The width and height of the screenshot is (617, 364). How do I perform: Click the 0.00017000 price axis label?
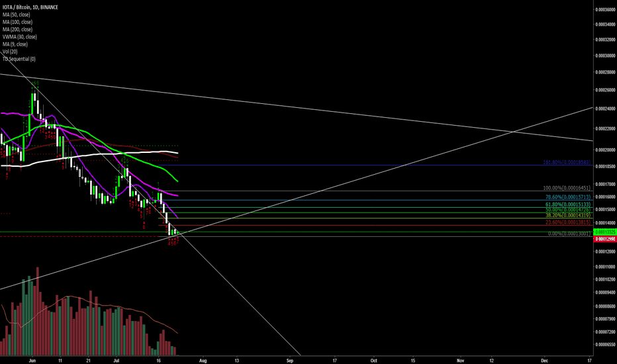(605, 184)
